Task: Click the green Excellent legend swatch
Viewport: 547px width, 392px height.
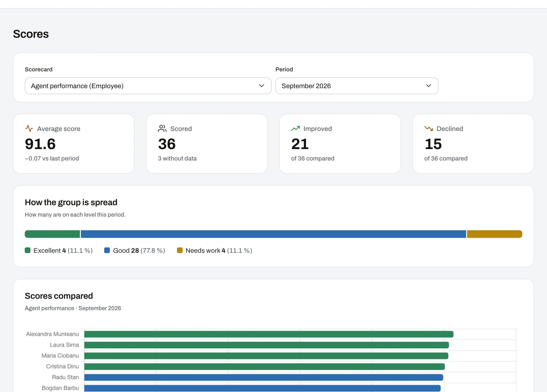Action: (28, 250)
